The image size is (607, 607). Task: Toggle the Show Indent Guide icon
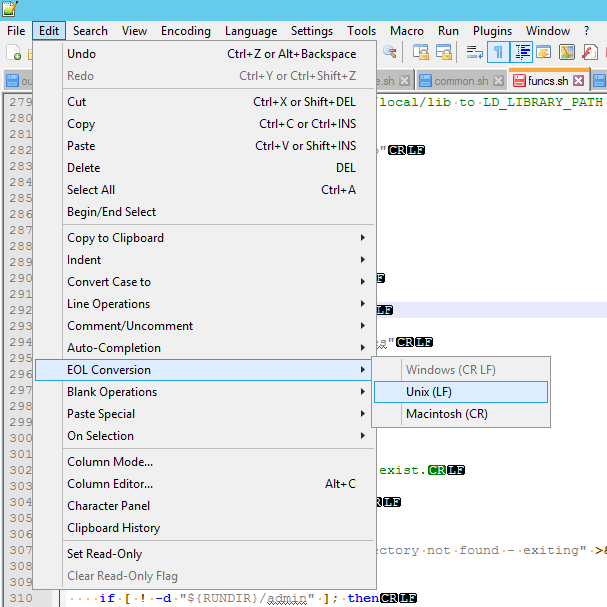(x=522, y=52)
